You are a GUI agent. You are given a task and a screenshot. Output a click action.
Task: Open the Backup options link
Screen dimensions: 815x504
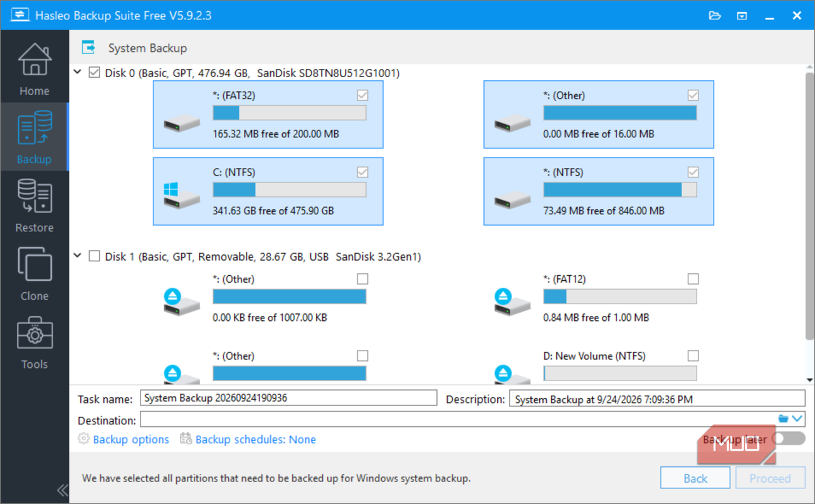(x=131, y=439)
